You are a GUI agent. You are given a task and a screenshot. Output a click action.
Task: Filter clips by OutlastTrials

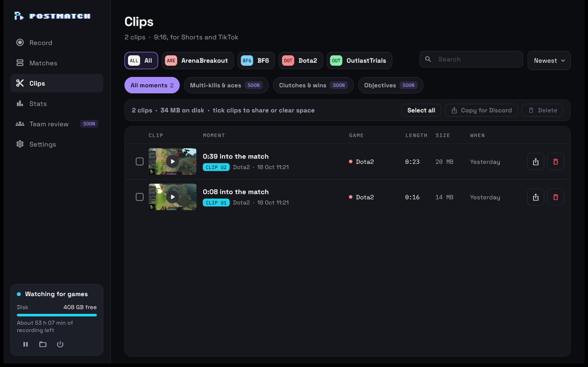point(359,61)
